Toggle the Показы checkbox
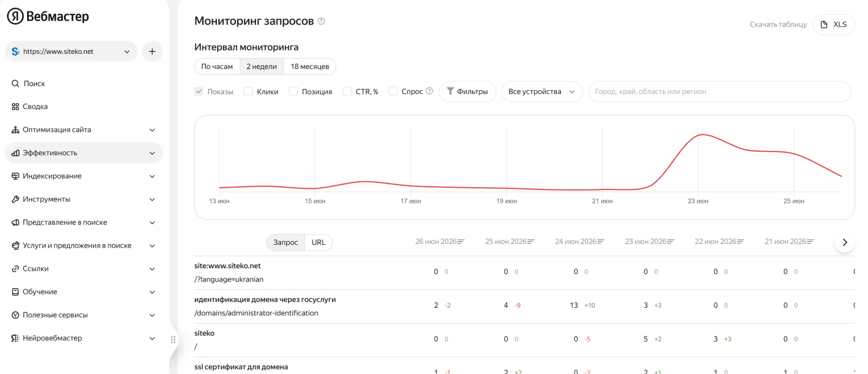This screenshot has height=374, width=868. tap(199, 91)
